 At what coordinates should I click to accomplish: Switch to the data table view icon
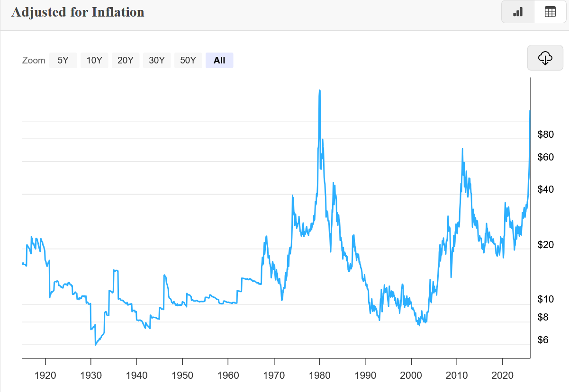pyautogui.click(x=550, y=12)
